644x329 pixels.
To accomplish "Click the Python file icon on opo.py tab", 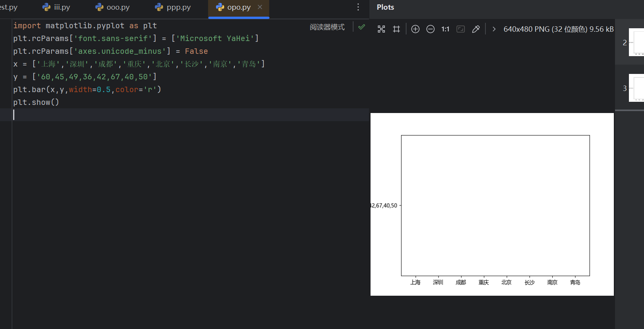I will (x=220, y=7).
